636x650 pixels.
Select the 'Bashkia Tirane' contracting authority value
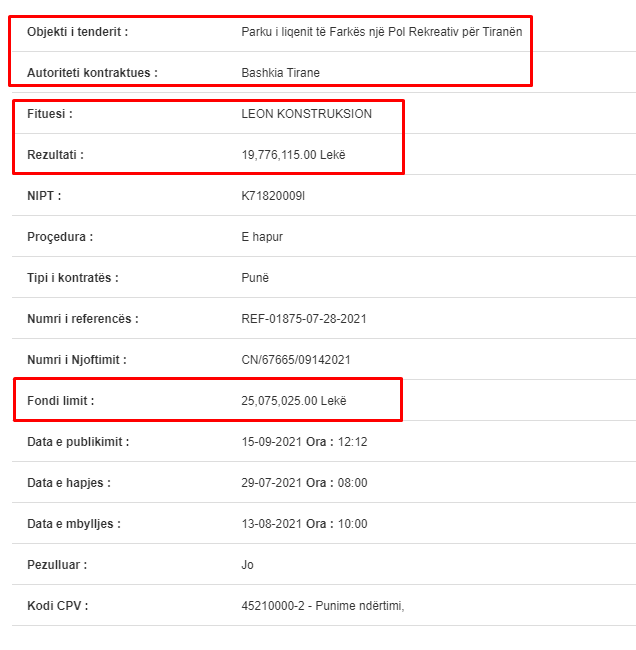click(x=280, y=73)
